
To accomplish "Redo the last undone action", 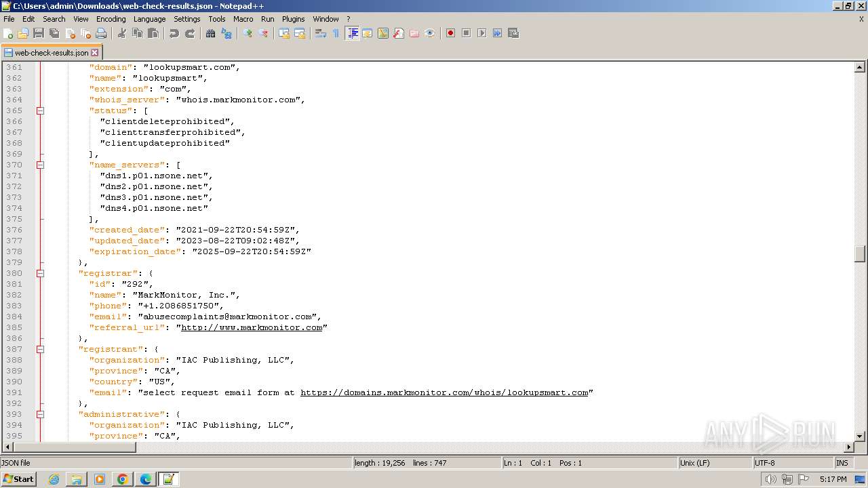I will point(190,33).
